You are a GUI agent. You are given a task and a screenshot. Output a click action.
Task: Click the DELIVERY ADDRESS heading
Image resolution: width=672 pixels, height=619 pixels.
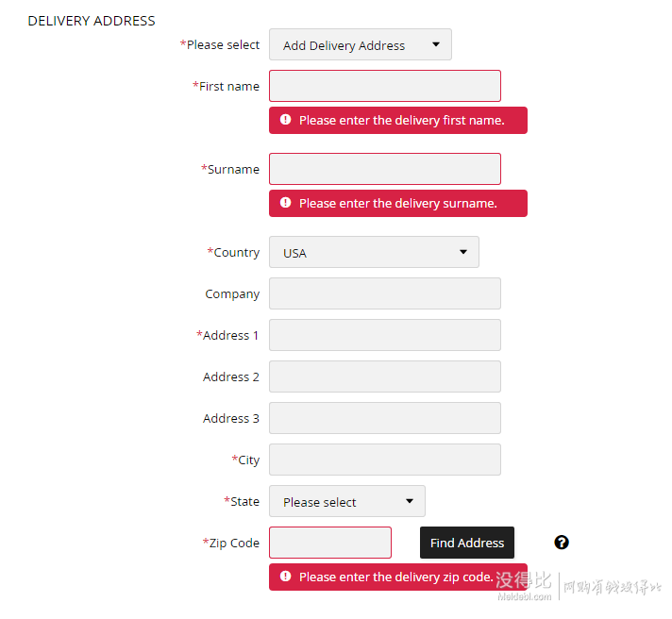coord(92,21)
